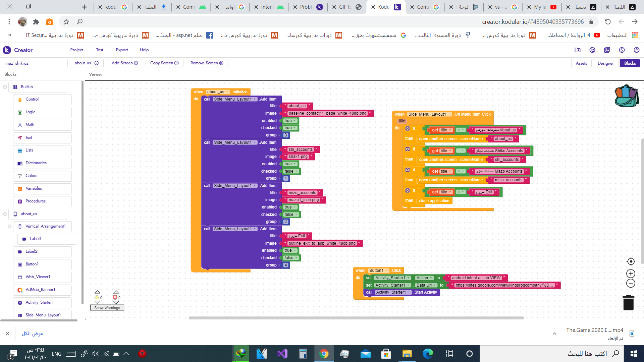Open the Export menu
The width and height of the screenshot is (644, 362).
[122, 50]
